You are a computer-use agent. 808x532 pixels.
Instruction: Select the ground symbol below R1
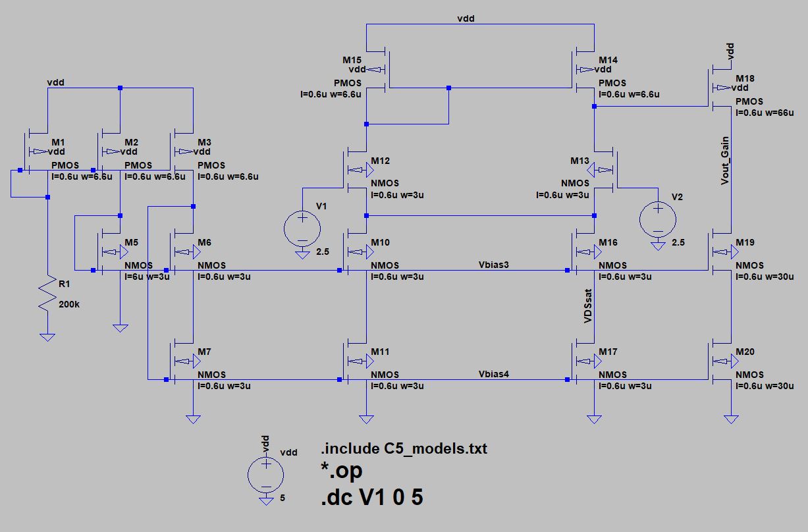[47, 337]
